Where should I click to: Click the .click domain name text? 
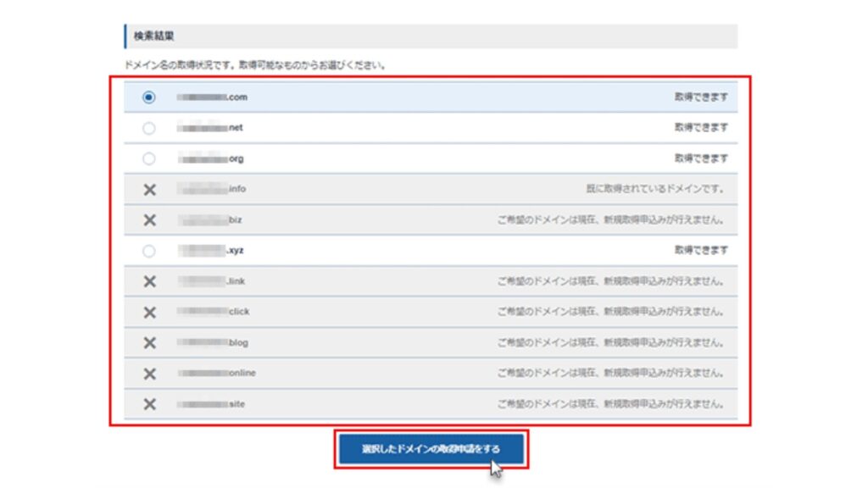click(x=213, y=312)
